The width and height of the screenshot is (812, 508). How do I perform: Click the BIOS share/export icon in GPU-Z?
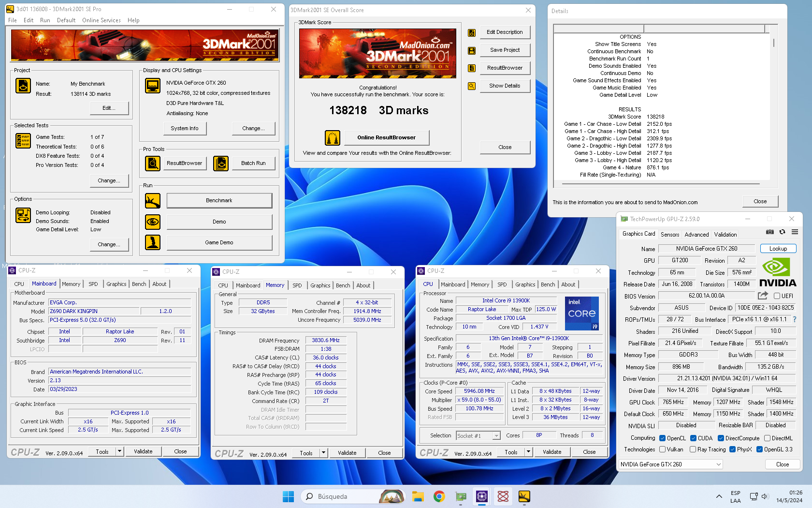click(x=763, y=296)
